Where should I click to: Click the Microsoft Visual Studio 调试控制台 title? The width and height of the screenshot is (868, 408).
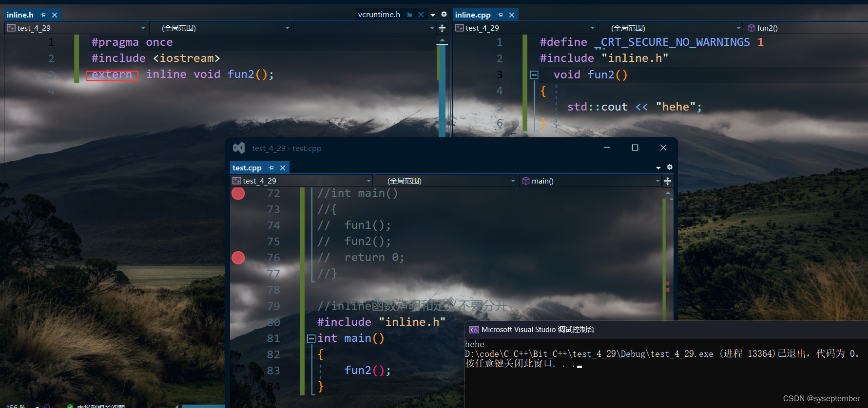(538, 330)
